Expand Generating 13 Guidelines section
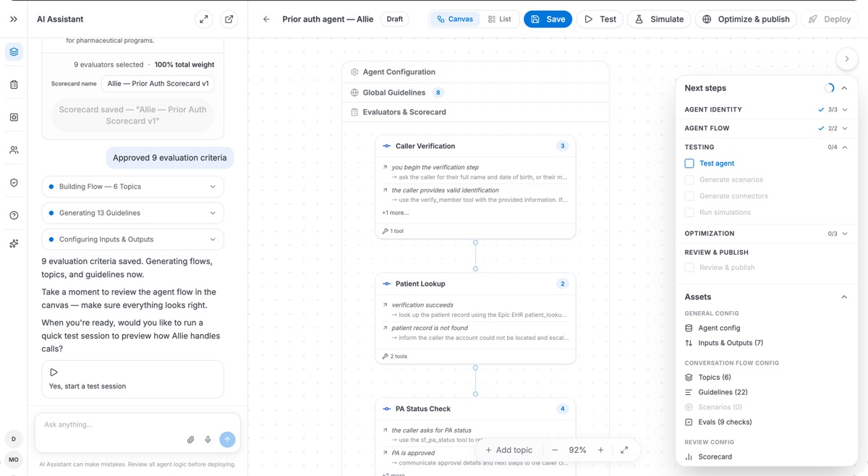 (x=133, y=213)
